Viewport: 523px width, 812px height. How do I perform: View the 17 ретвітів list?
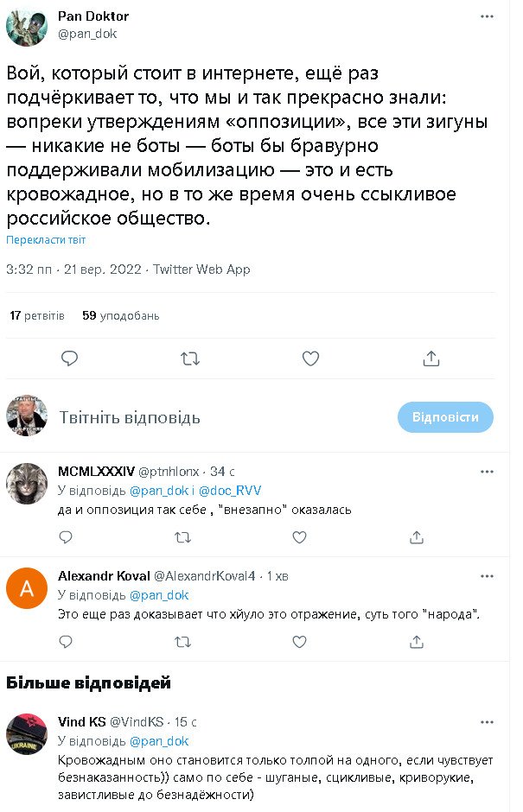click(37, 316)
